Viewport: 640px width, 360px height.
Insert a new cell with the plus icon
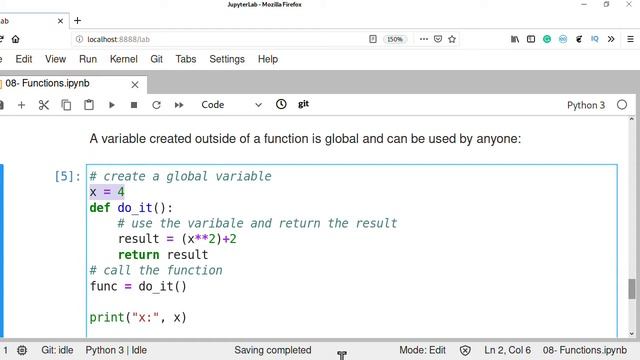pyautogui.click(x=21, y=105)
